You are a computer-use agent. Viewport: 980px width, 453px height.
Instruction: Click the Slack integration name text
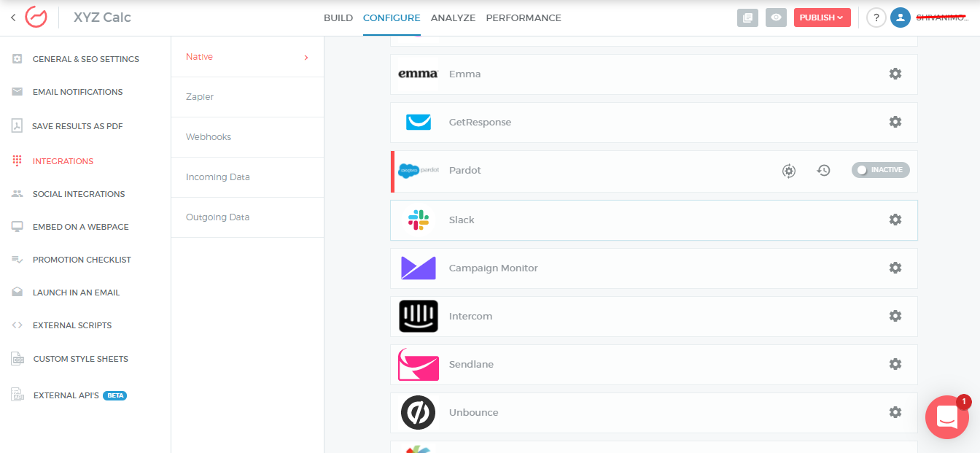[x=462, y=220]
